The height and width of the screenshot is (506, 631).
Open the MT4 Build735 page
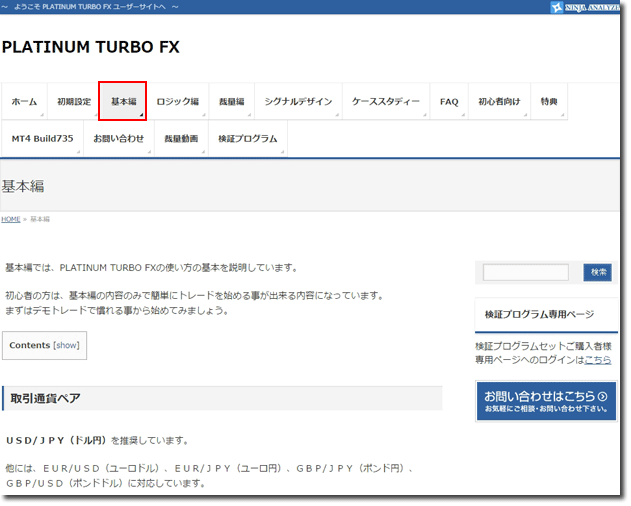(x=42, y=138)
